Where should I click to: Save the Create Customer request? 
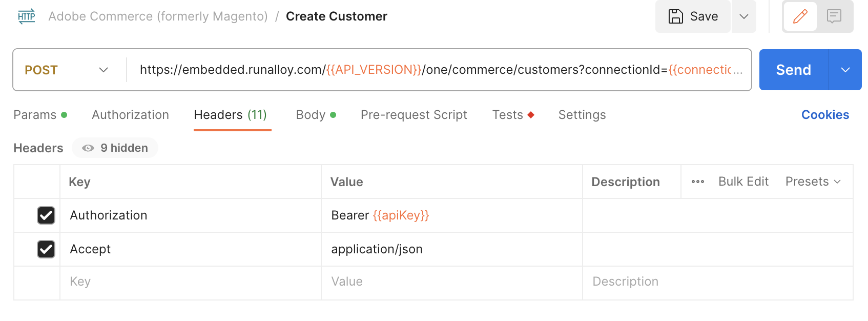(693, 16)
